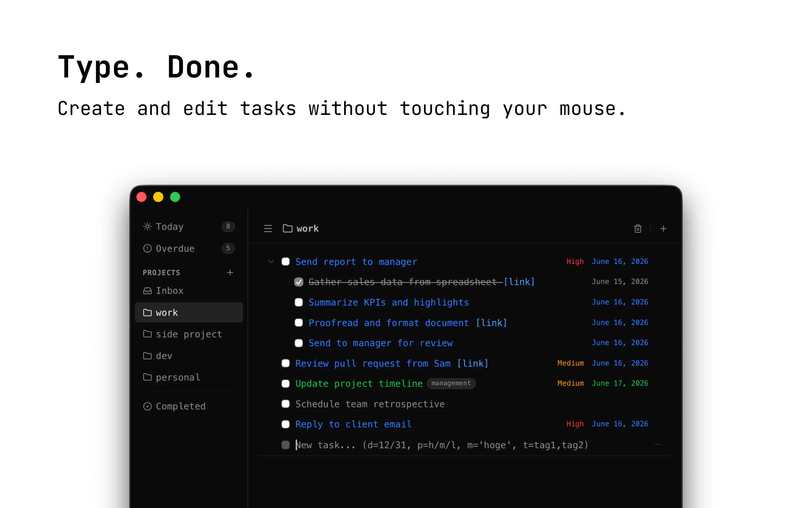Click the High priority on Send report
812x508 pixels.
[575, 261]
